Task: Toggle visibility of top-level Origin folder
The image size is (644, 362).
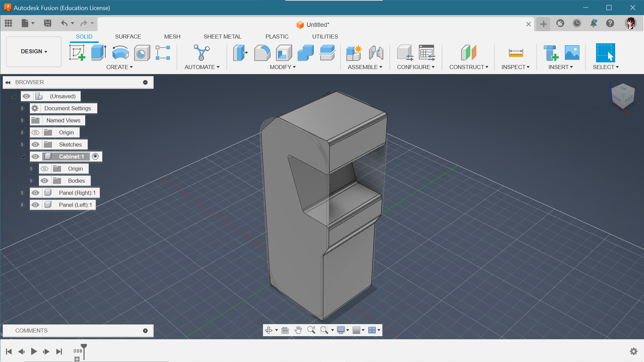Action: 36,132
